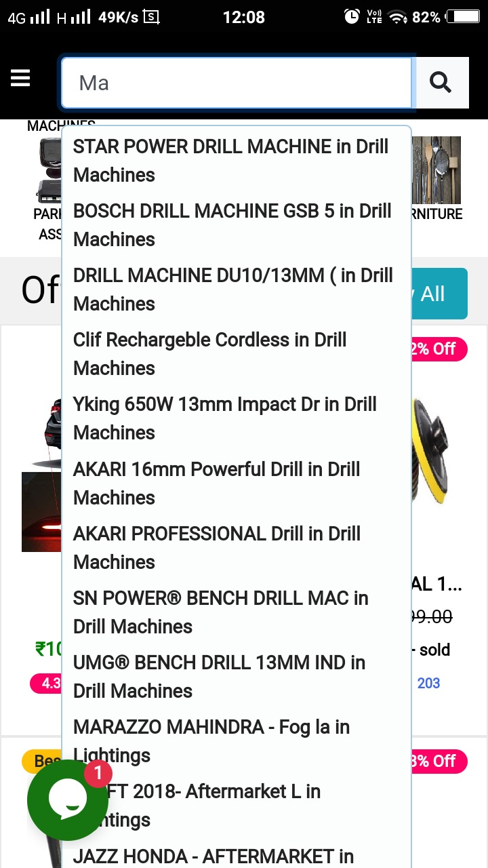Tap the Wi-Fi signal status icon
Screen dimensions: 488x868
pyautogui.click(x=397, y=17)
